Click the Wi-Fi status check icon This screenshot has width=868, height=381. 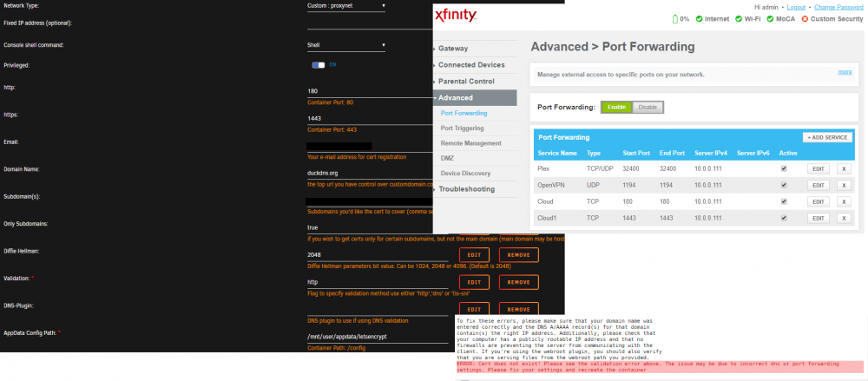[739, 19]
